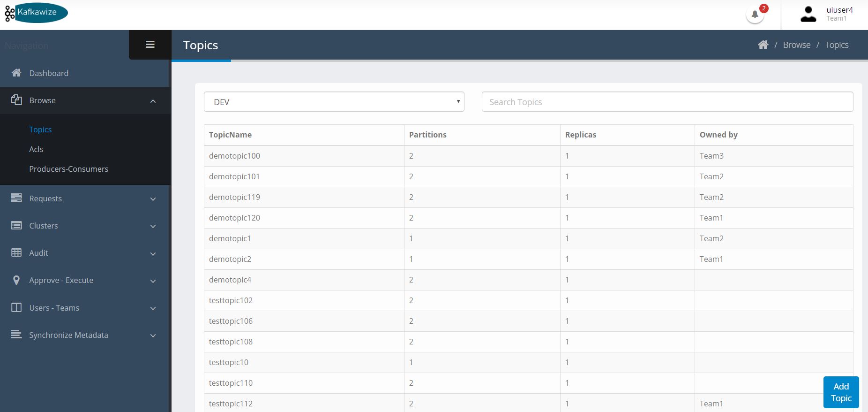Click the Topics page heading
The height and width of the screenshot is (412, 868).
click(x=201, y=45)
